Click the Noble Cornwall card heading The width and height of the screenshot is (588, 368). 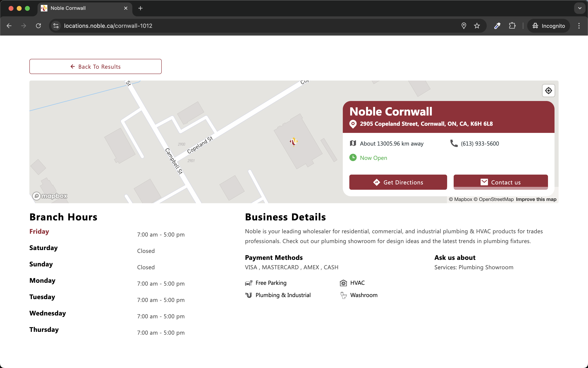click(x=391, y=112)
